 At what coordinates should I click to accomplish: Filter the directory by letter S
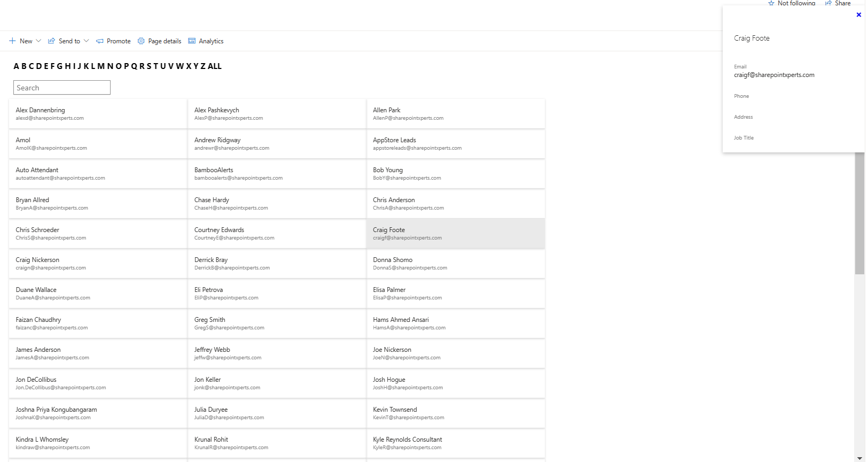pos(149,66)
